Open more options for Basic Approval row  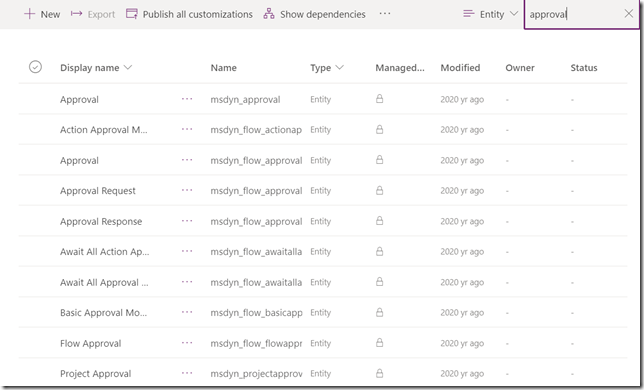[x=187, y=312]
